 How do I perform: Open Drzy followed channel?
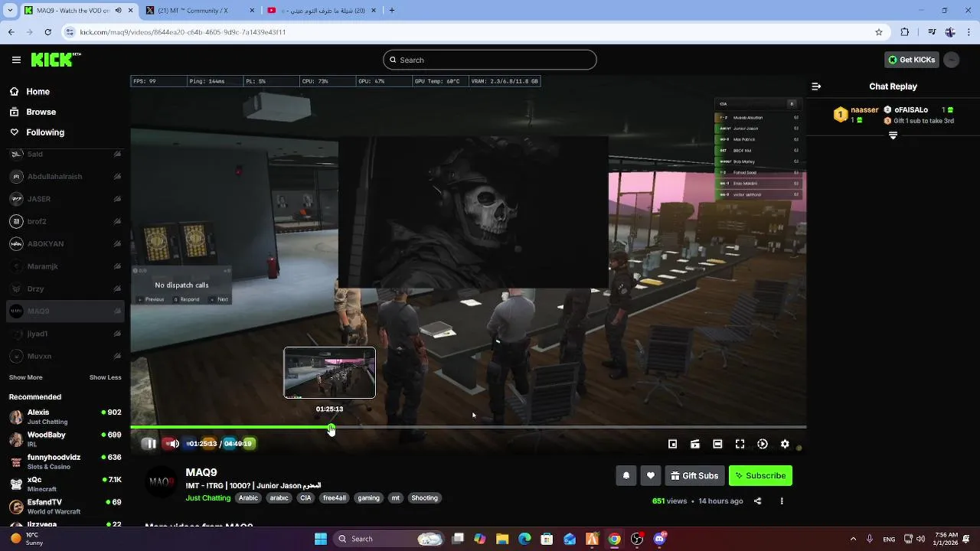[65, 289]
